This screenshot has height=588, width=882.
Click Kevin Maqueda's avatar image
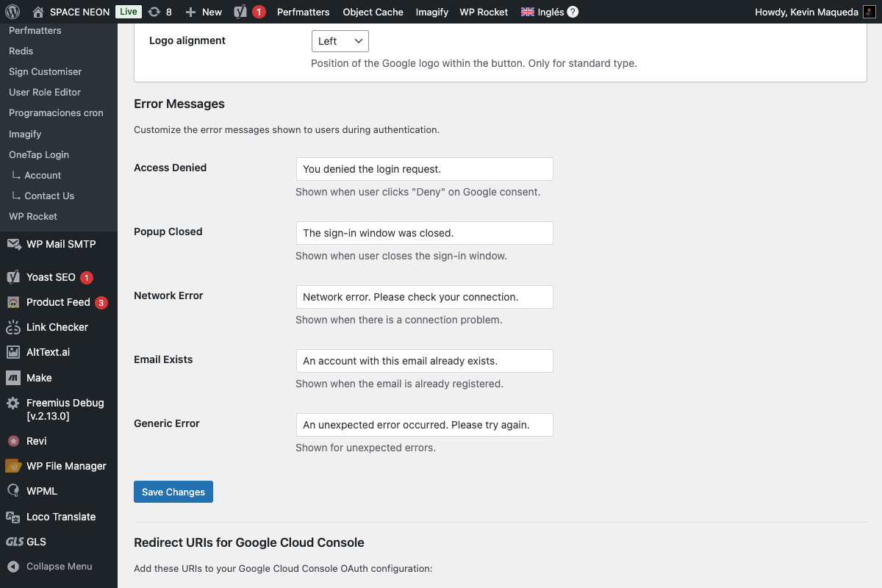click(x=870, y=12)
